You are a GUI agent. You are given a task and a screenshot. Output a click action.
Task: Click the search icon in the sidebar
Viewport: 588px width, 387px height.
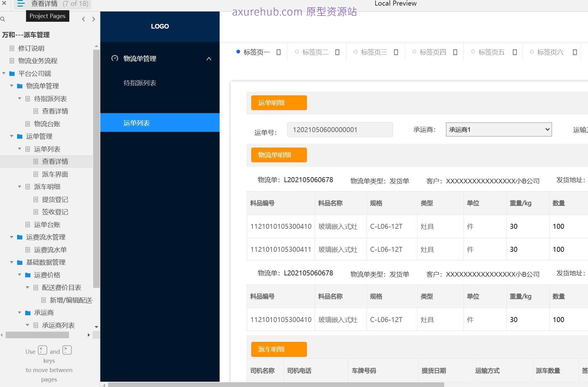tap(3, 19)
